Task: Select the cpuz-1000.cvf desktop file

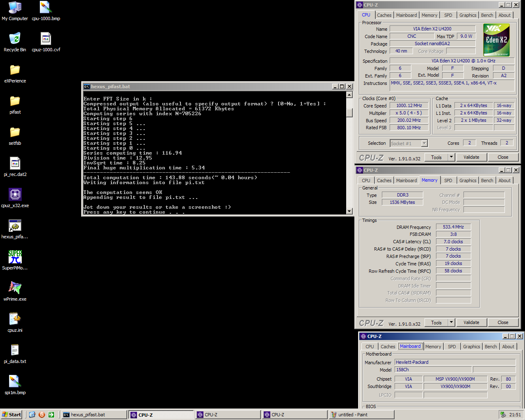Action: pos(46,42)
